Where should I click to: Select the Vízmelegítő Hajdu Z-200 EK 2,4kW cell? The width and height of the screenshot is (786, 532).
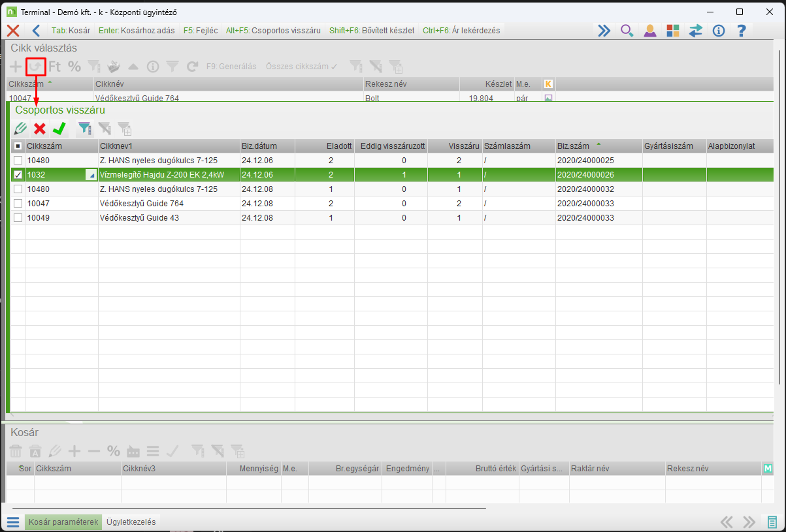(169, 174)
